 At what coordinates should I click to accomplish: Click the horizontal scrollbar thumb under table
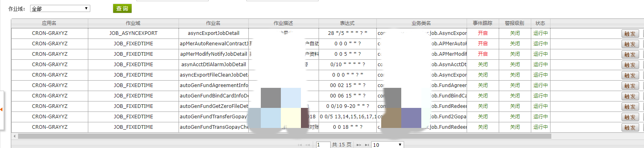284,136
